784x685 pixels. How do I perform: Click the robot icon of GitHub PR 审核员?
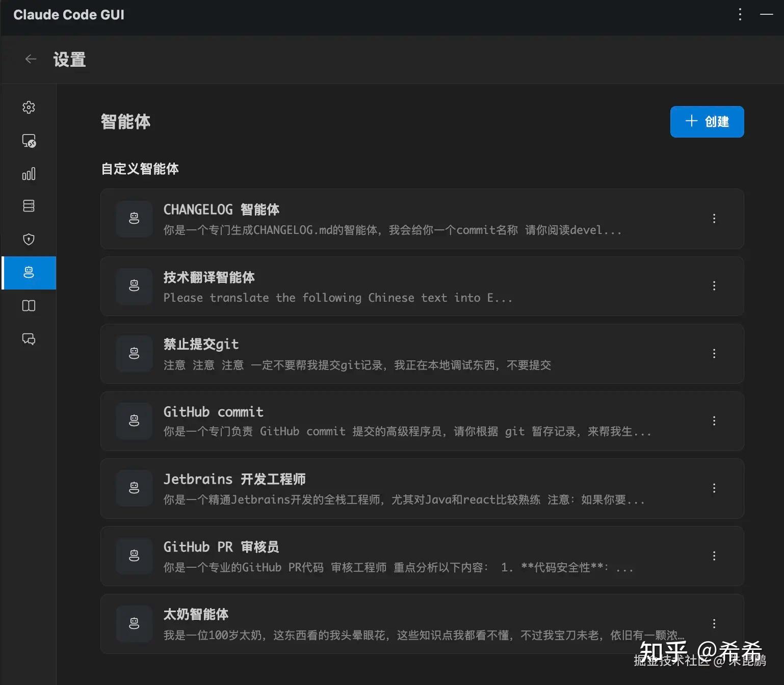tap(134, 556)
